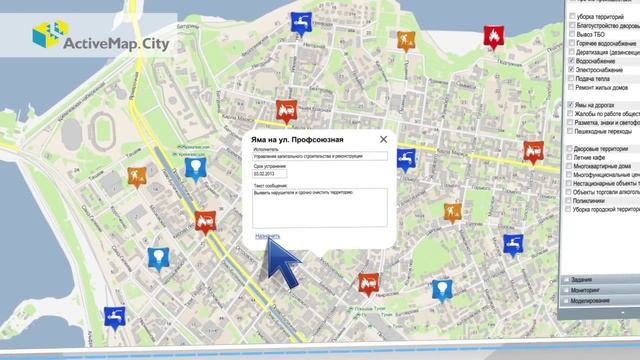Click red truck marker below the popup dialog
This screenshot has height=360, width=640.
pyautogui.click(x=369, y=284)
